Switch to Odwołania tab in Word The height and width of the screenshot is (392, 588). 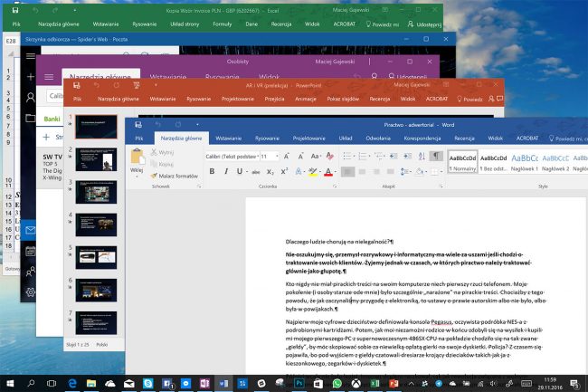tap(378, 139)
